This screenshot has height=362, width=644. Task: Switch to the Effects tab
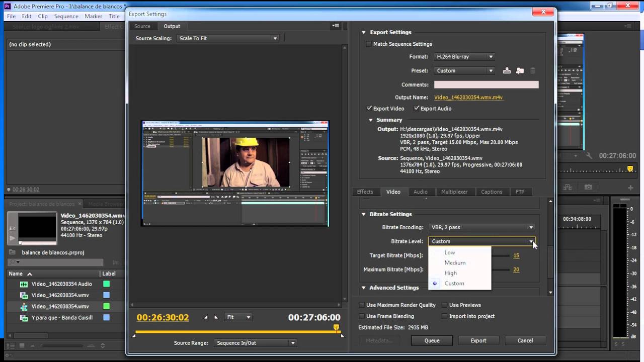(365, 192)
